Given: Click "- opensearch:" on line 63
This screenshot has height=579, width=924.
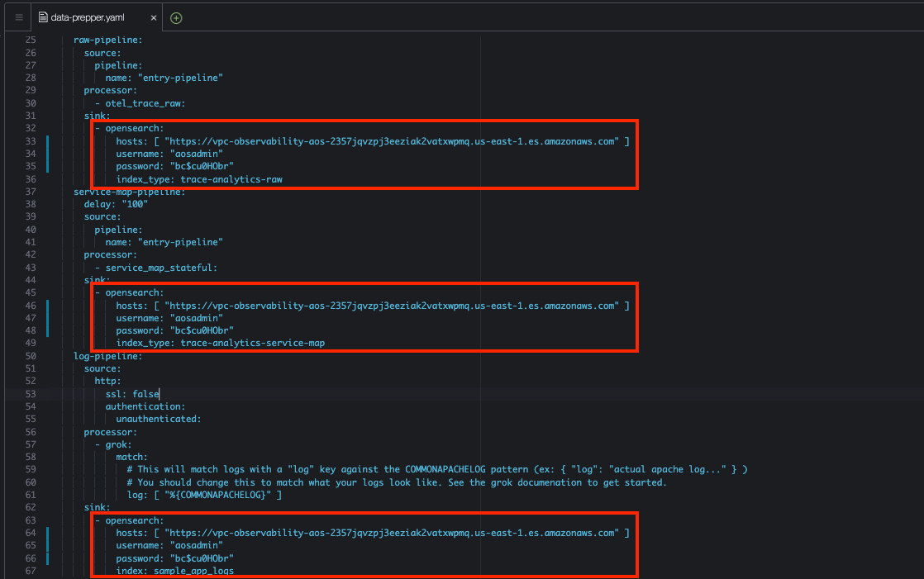Looking at the screenshot, I should pos(130,520).
